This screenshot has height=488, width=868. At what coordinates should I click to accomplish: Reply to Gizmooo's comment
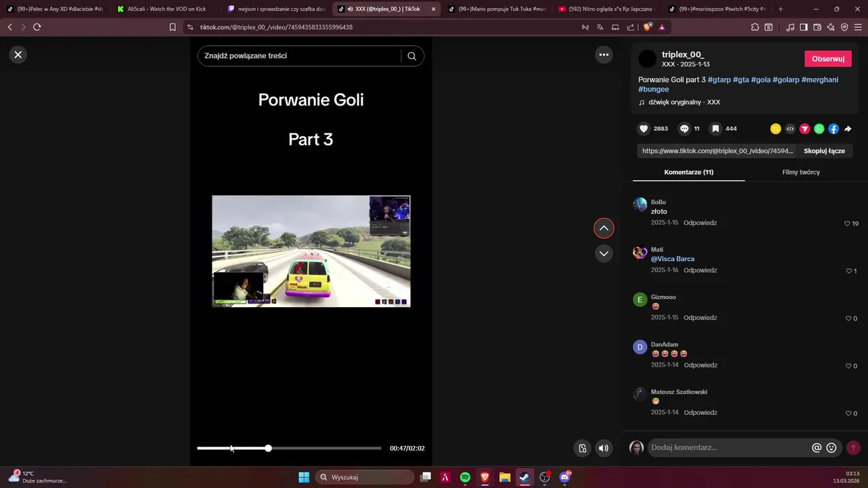700,318
